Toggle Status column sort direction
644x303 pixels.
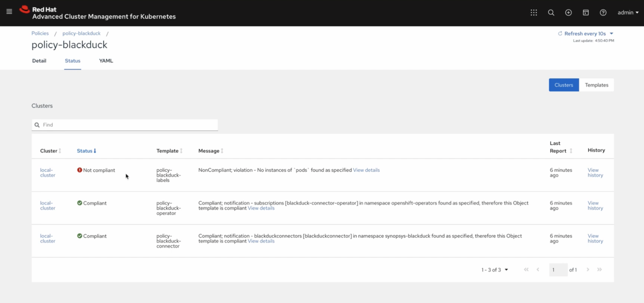pyautogui.click(x=86, y=151)
